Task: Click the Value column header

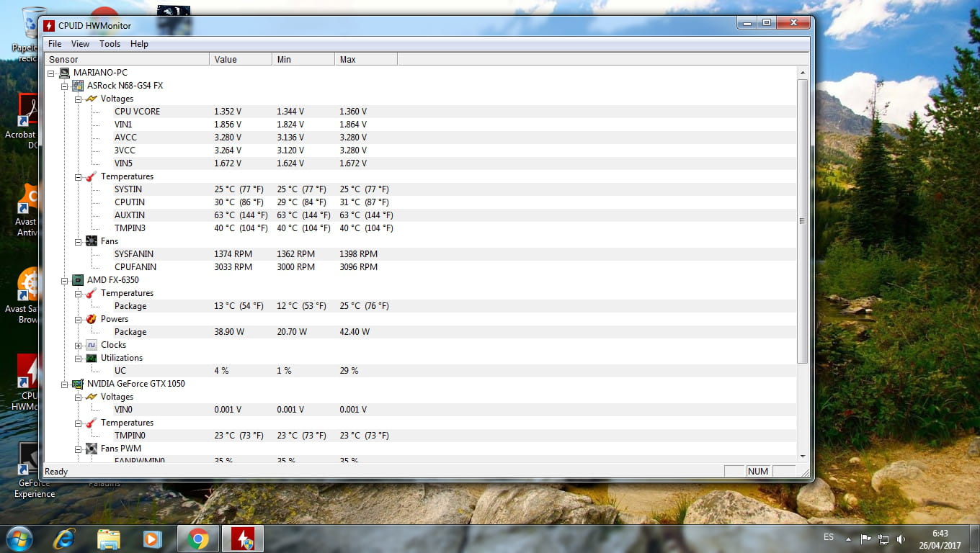Action: [x=241, y=60]
